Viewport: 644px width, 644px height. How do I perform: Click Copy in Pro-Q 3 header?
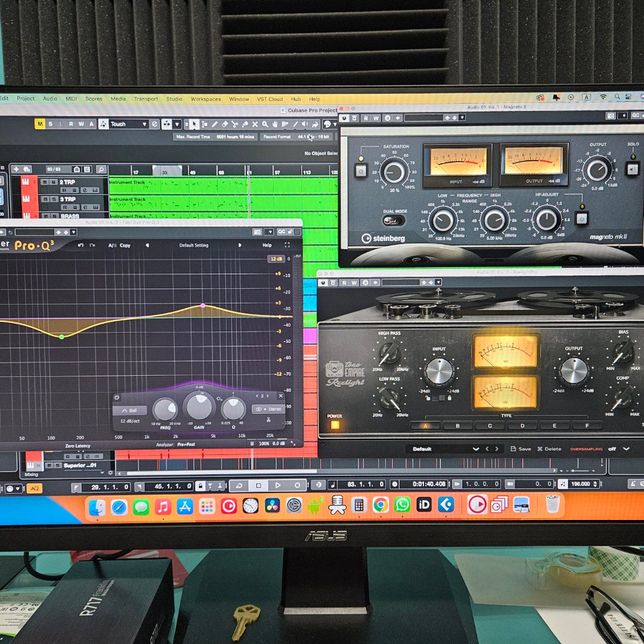[125, 245]
